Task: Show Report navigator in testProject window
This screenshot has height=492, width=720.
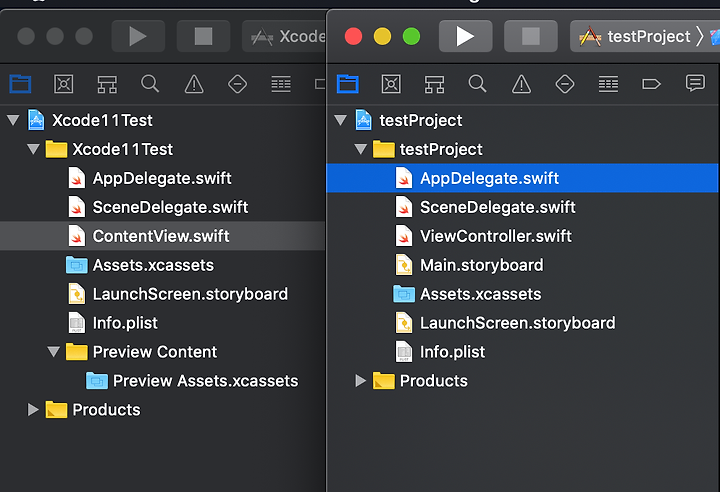Action: pos(695,83)
